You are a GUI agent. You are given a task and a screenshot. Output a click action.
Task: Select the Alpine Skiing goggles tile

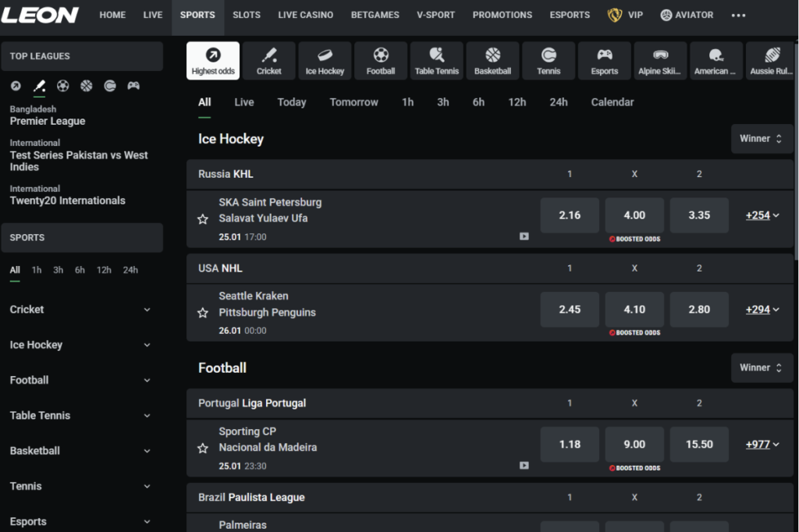(660, 61)
